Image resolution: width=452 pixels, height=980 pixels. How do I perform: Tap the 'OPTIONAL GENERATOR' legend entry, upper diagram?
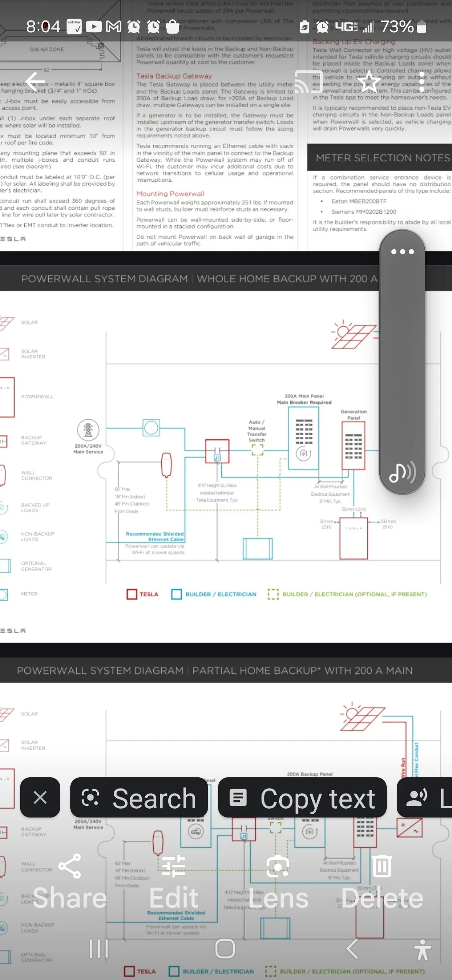pos(36,566)
